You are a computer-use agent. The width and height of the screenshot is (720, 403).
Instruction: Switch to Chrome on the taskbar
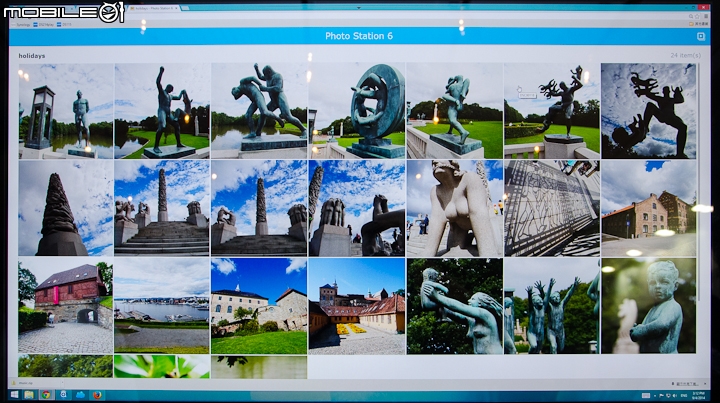[x=46, y=395]
